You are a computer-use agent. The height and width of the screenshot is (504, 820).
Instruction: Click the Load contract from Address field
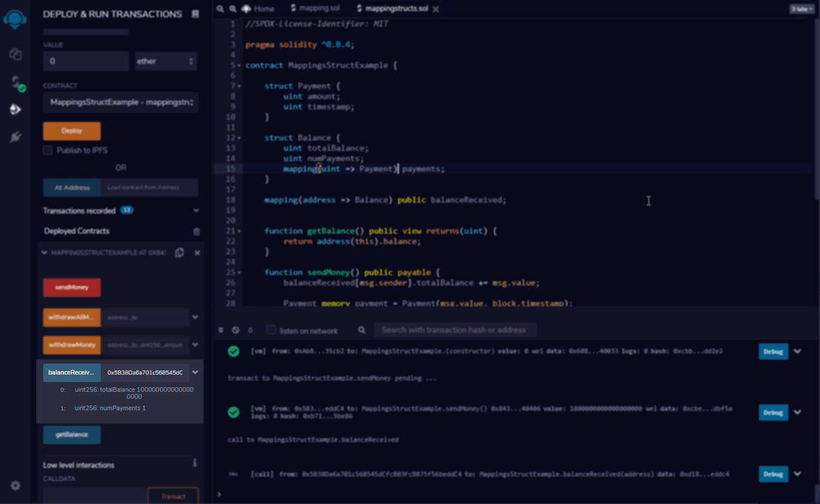tap(150, 188)
